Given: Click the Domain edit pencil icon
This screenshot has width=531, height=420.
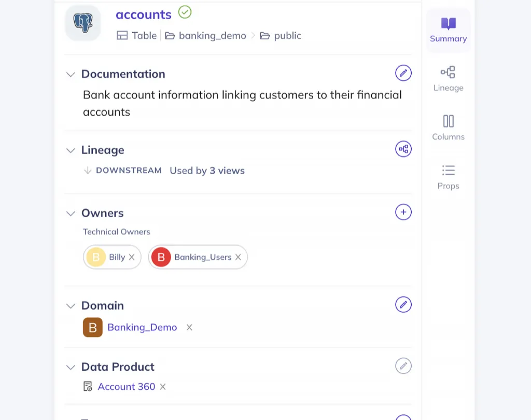Looking at the screenshot, I should click(x=403, y=304).
